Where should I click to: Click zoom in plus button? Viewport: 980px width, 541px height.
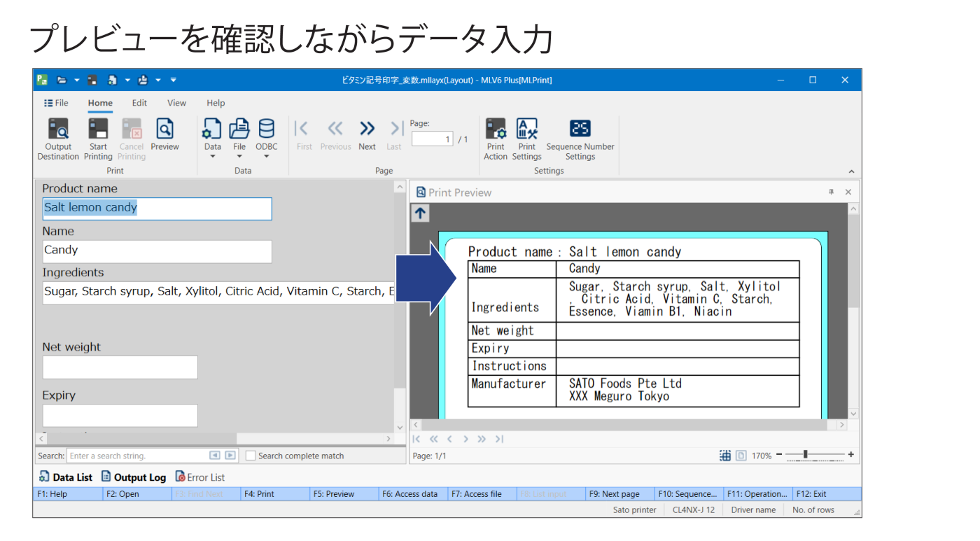tap(850, 455)
